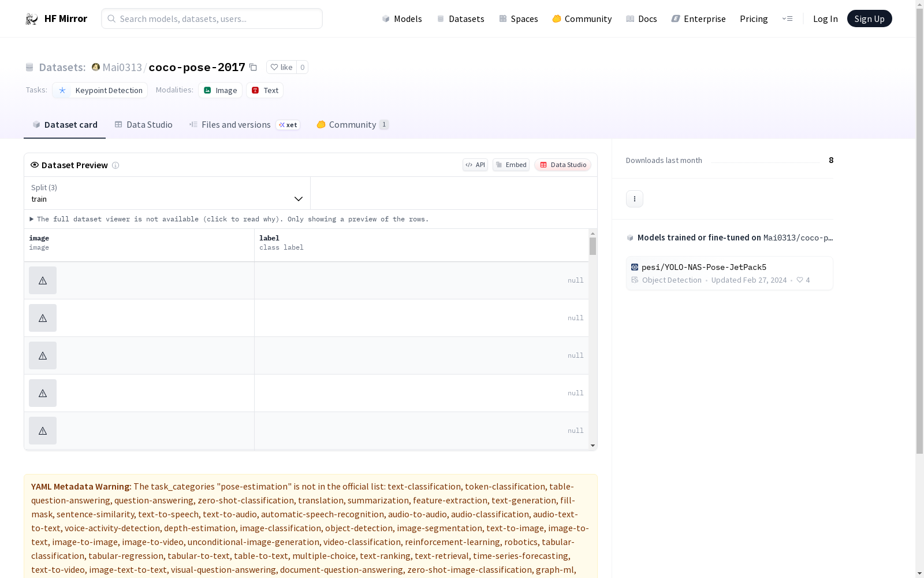Click the Dataset Preview info icon
Viewport: 924px width, 578px height.
pyautogui.click(x=115, y=165)
